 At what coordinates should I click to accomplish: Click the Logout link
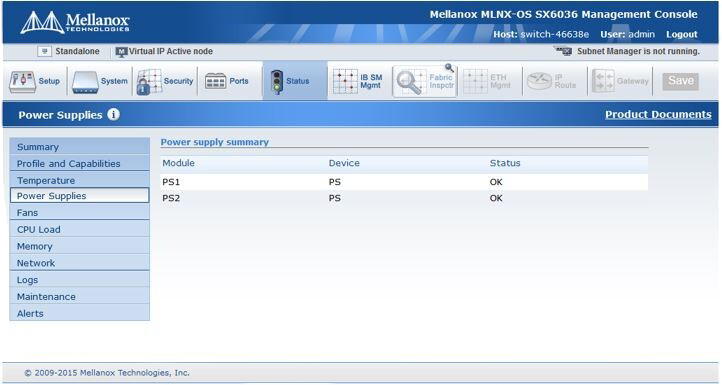[x=681, y=35]
